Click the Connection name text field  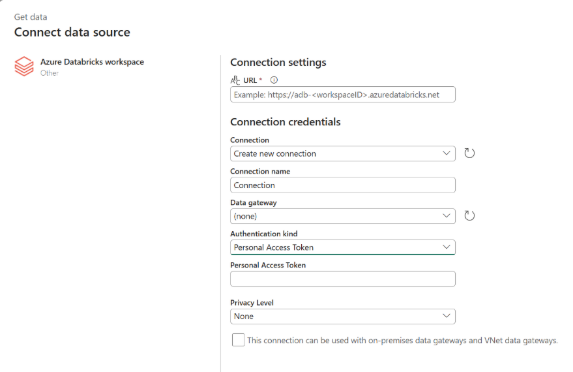point(343,185)
